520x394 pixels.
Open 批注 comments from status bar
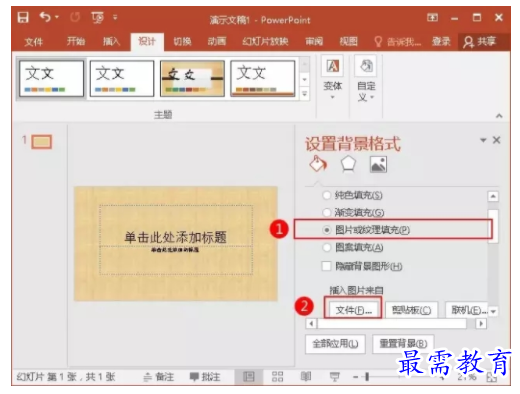pos(205,377)
